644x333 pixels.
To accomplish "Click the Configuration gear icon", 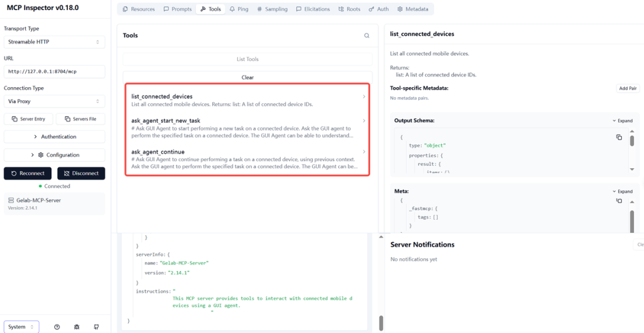I will [41, 155].
